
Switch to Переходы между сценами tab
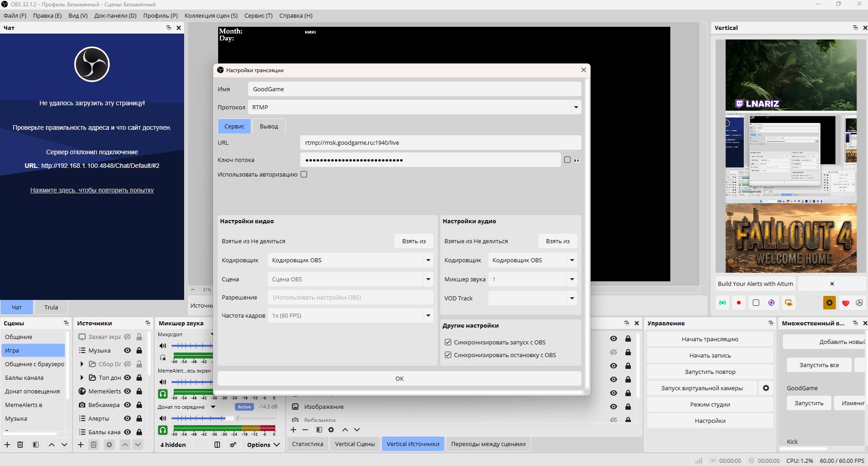pos(488,444)
